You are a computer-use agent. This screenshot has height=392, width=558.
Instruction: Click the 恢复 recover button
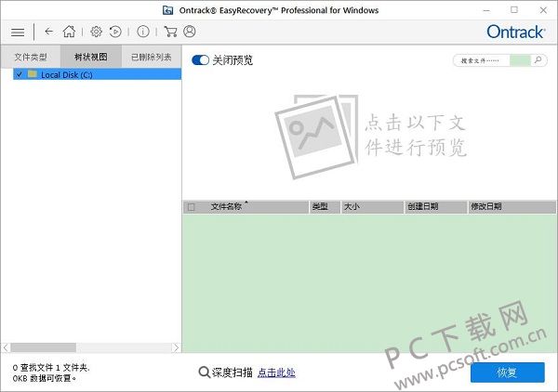[508, 372]
